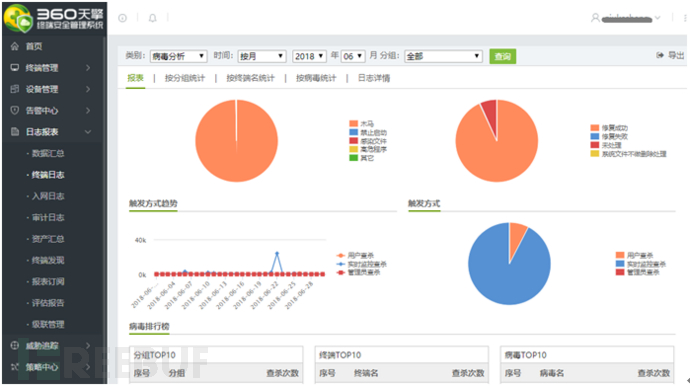Collapse the 日志报表 submenu chevron
690x387 pixels.
point(88,132)
